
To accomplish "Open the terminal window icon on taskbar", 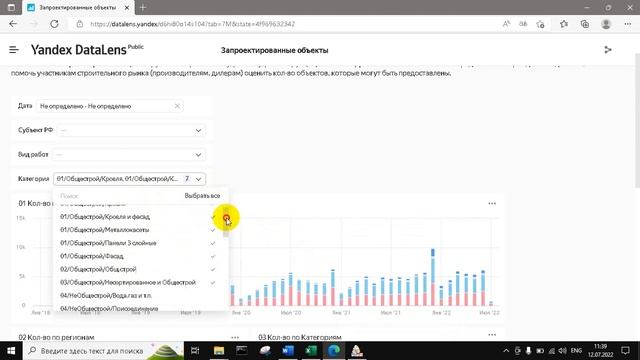I will coord(242,351).
